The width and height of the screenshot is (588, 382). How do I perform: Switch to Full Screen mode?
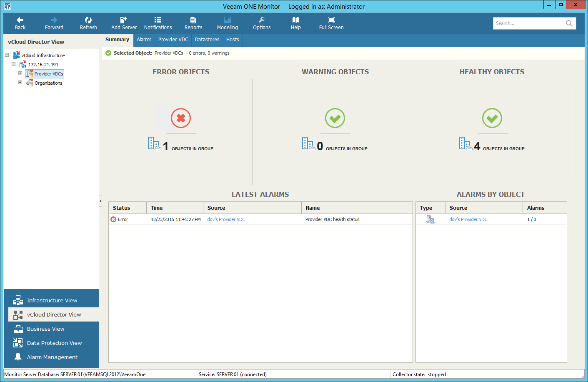coord(331,23)
